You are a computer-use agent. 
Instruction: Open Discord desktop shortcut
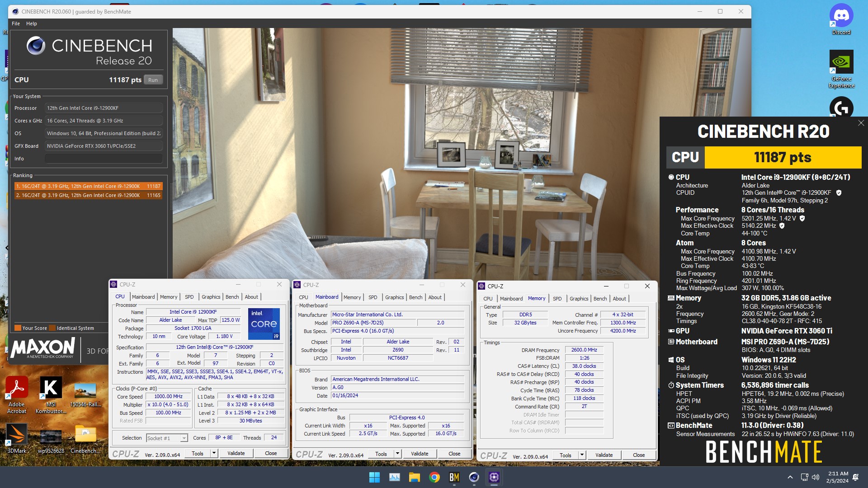pos(841,19)
